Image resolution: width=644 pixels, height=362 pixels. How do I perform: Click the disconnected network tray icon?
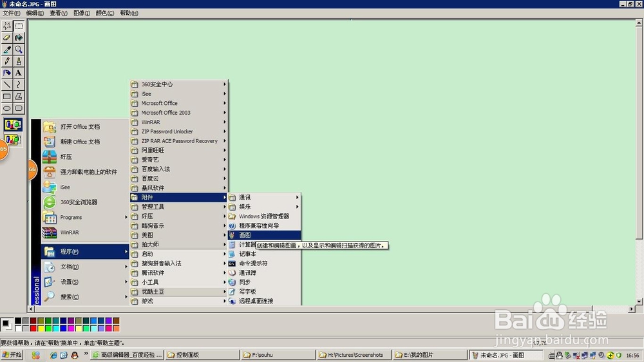click(x=576, y=356)
